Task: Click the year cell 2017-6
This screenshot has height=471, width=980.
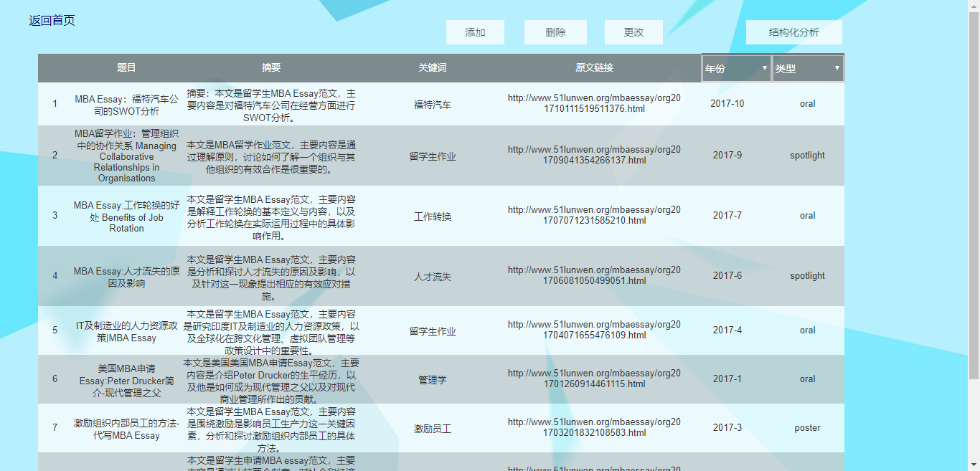Action: (727, 275)
